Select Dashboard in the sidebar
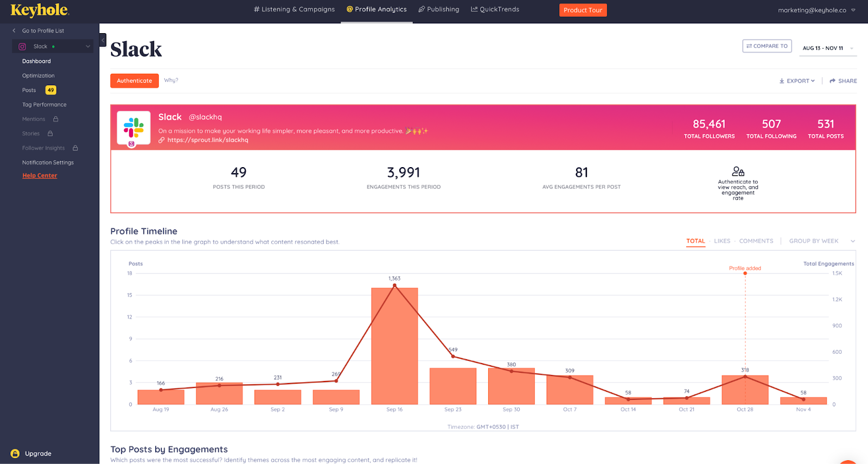Image resolution: width=868 pixels, height=464 pixels. point(36,61)
